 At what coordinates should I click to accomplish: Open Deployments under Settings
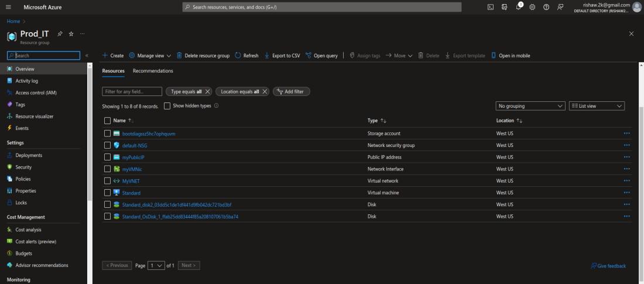click(29, 155)
